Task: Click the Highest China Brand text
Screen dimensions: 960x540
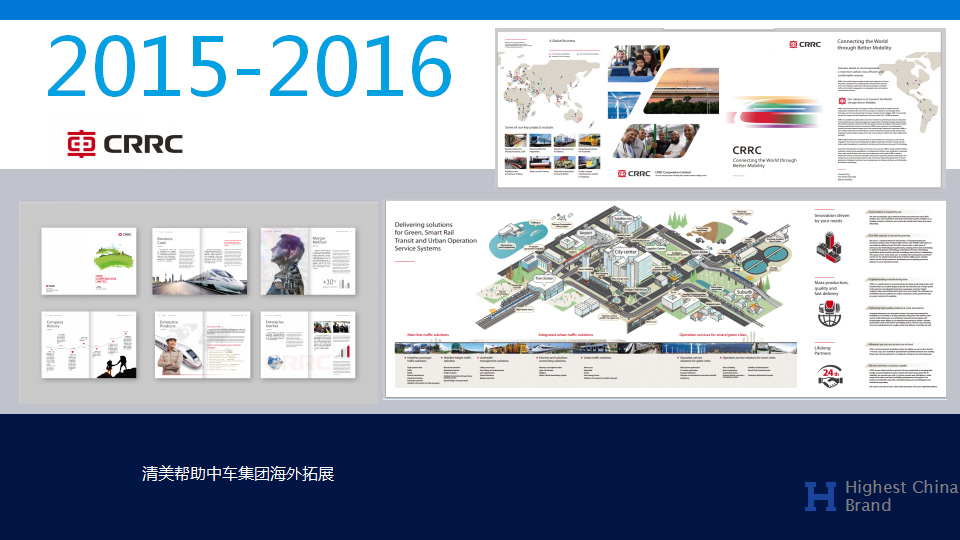Action: pyautogui.click(x=900, y=496)
